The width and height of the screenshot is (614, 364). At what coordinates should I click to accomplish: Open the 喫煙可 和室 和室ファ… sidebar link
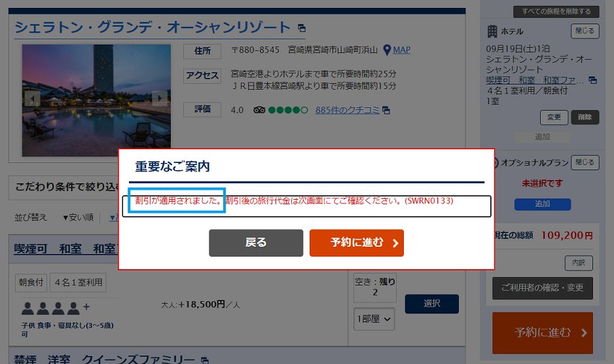(535, 81)
